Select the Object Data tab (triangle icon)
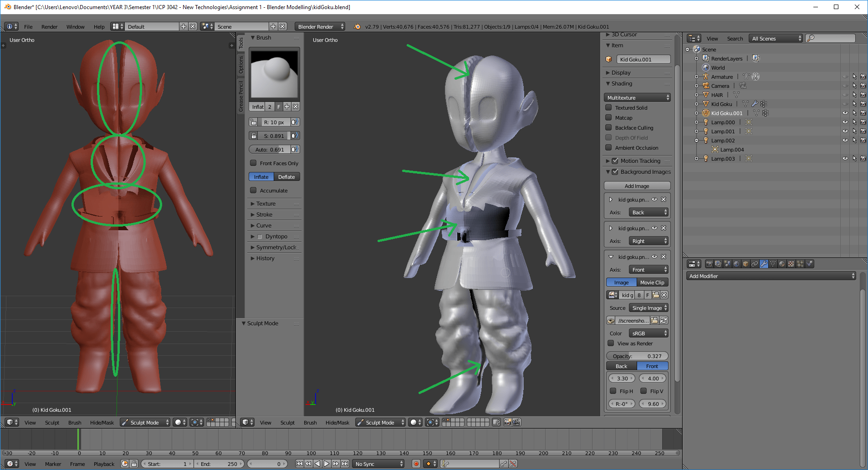 774,263
